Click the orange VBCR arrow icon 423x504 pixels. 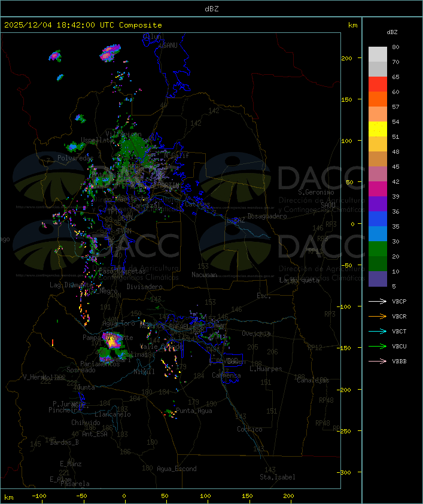point(378,316)
